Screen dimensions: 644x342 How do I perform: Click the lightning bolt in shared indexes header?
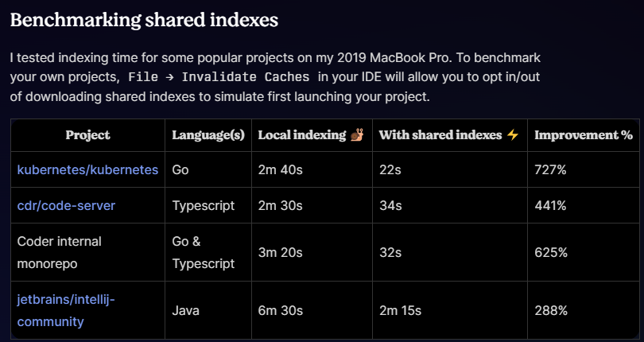coord(513,135)
